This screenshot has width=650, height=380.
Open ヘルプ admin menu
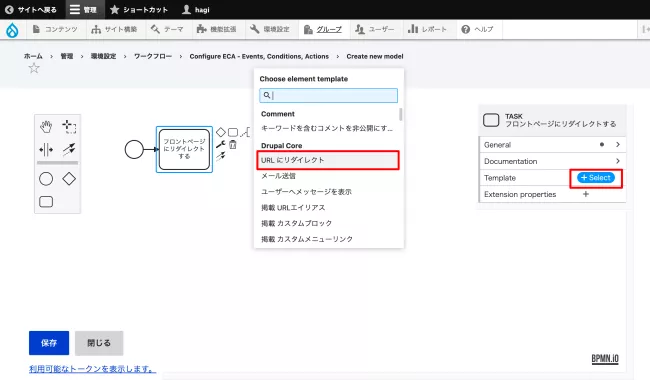pyautogui.click(x=478, y=29)
